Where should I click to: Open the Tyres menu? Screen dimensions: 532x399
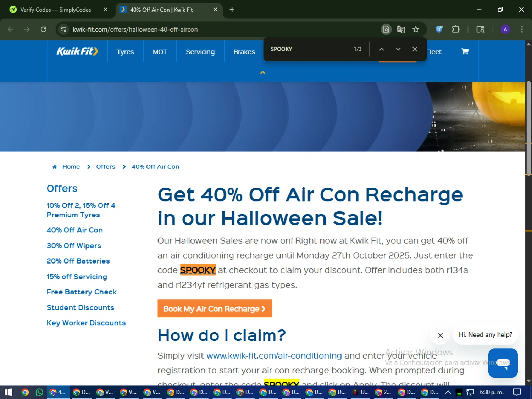pyautogui.click(x=125, y=52)
